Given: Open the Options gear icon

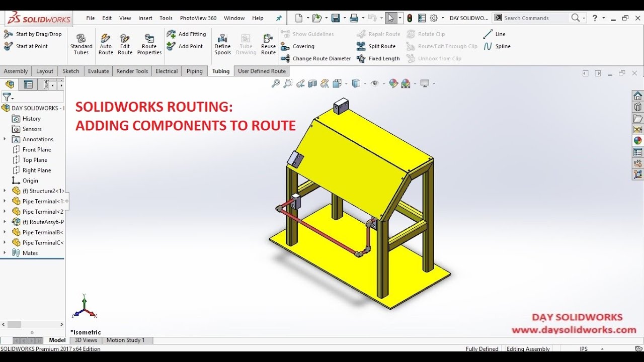Looking at the screenshot, I should pyautogui.click(x=434, y=18).
